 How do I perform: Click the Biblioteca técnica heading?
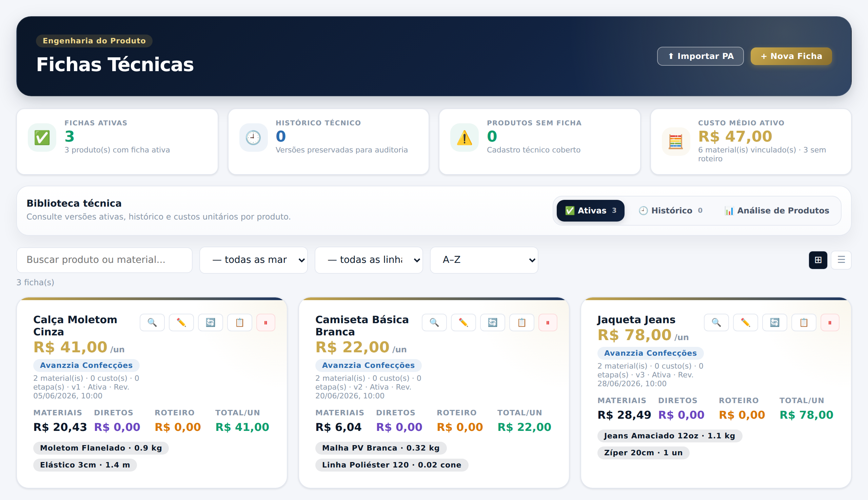tap(74, 203)
